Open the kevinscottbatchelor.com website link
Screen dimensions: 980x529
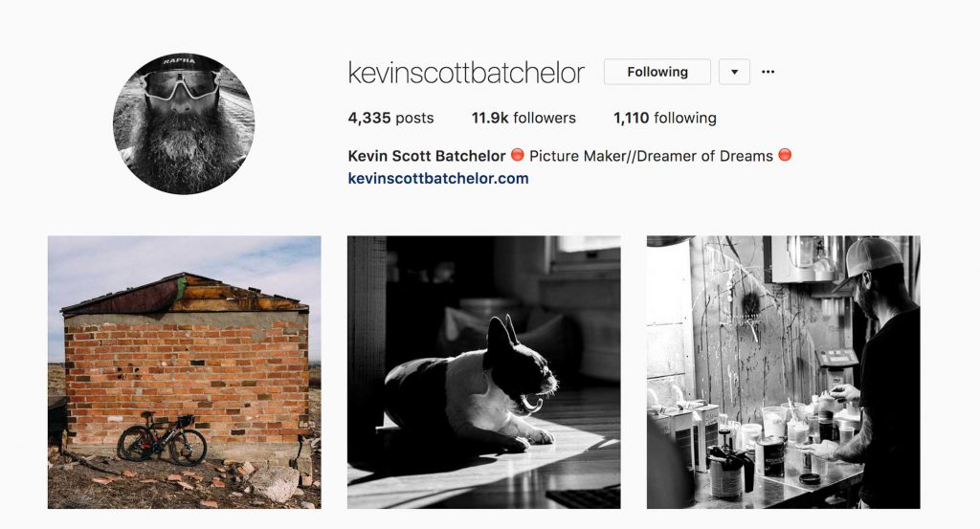pos(438,179)
